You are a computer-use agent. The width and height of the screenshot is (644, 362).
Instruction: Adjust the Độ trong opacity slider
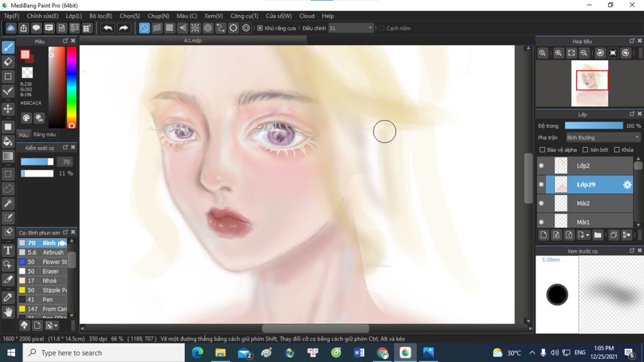594,126
